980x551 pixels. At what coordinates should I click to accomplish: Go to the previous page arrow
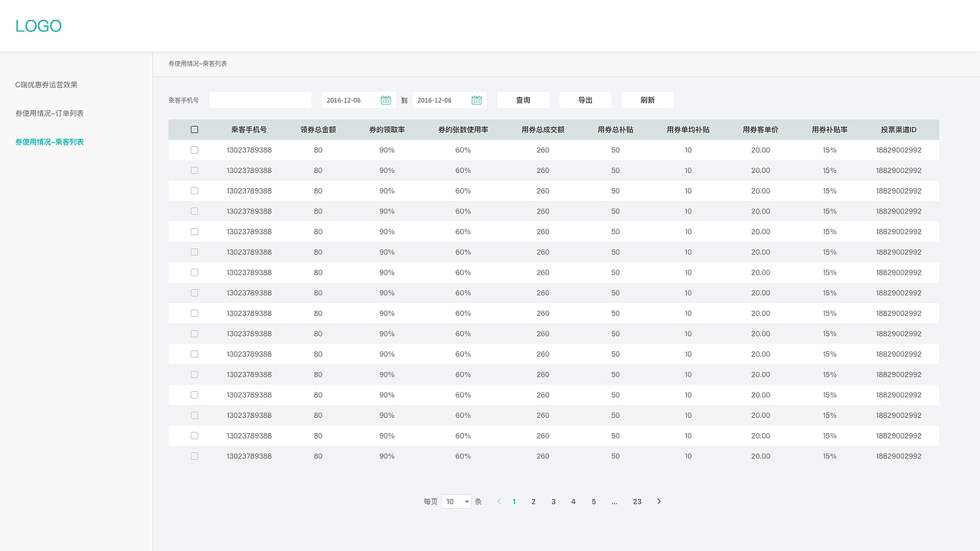click(499, 502)
